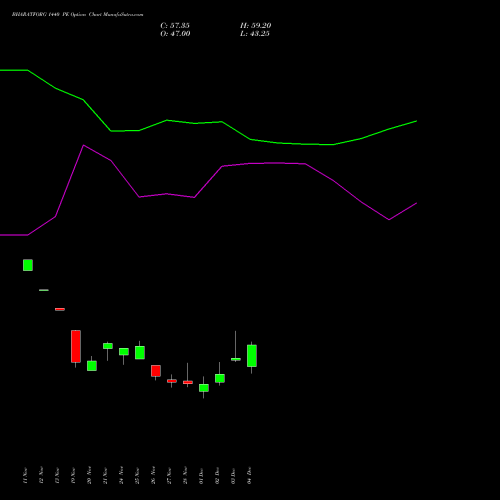Click the 24 Nov date label
Viewport: 500px width, 500px height.
121,475
